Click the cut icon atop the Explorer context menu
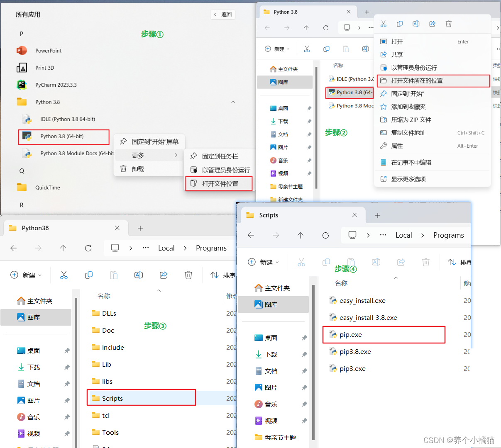501x448 pixels. [x=384, y=24]
